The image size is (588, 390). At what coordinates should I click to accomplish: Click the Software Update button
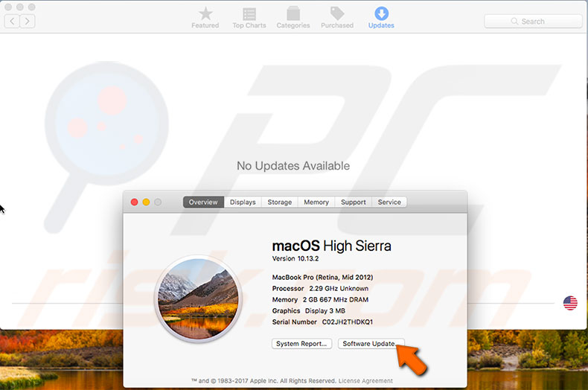[371, 344]
